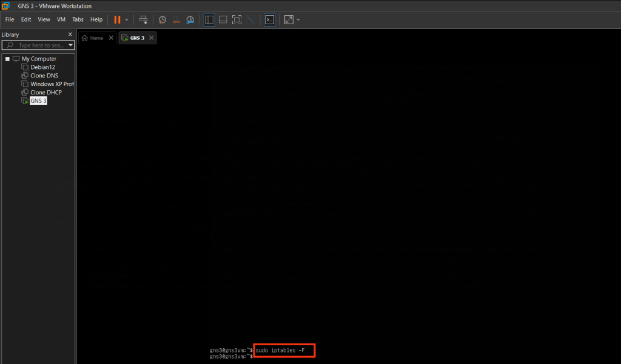Toggle the thumbnail bar view icon
Screen dimensions: 621x364
click(223, 19)
